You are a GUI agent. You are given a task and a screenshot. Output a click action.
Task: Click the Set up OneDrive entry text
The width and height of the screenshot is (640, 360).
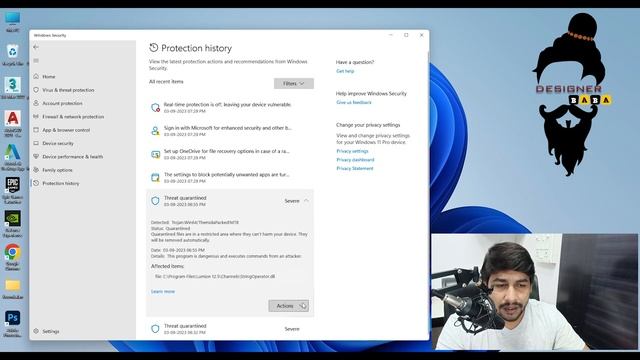click(x=227, y=151)
